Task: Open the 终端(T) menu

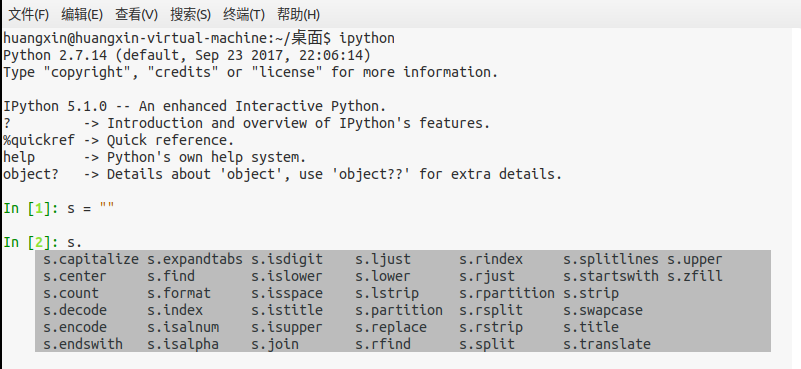Action: point(244,15)
